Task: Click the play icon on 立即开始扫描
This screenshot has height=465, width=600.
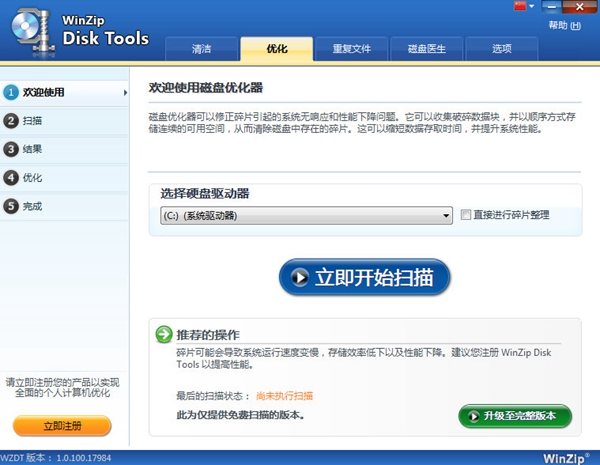Action: pos(300,277)
